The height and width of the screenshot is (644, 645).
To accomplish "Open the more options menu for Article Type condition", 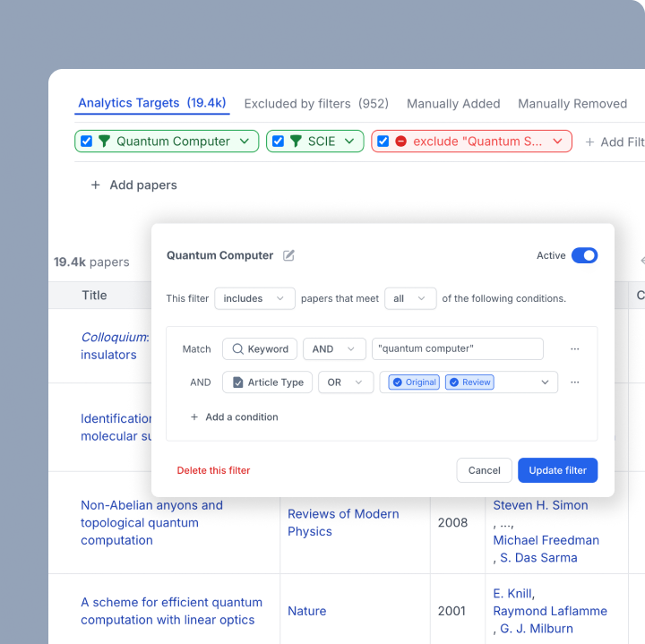I will click(574, 382).
